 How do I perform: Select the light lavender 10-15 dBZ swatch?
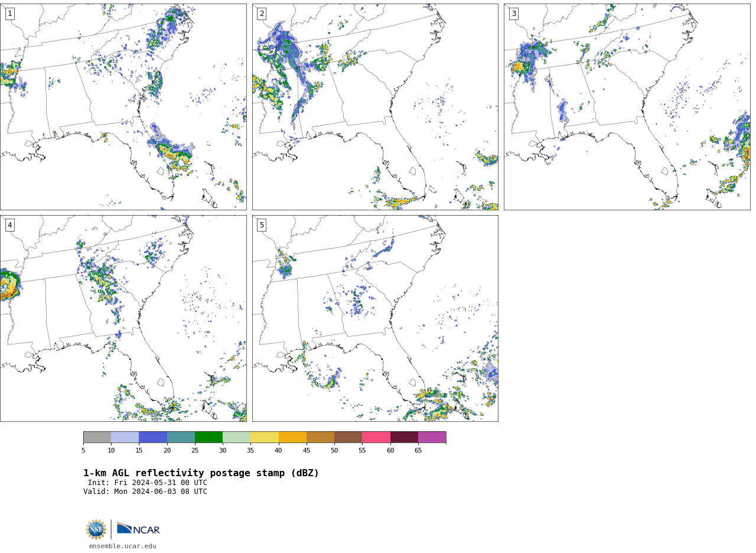pyautogui.click(x=125, y=437)
